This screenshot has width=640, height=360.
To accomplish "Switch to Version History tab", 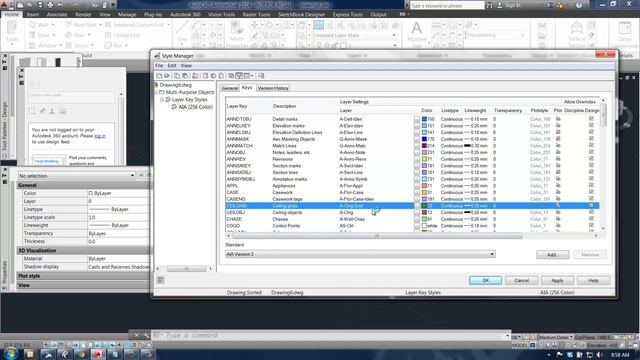I will [273, 88].
